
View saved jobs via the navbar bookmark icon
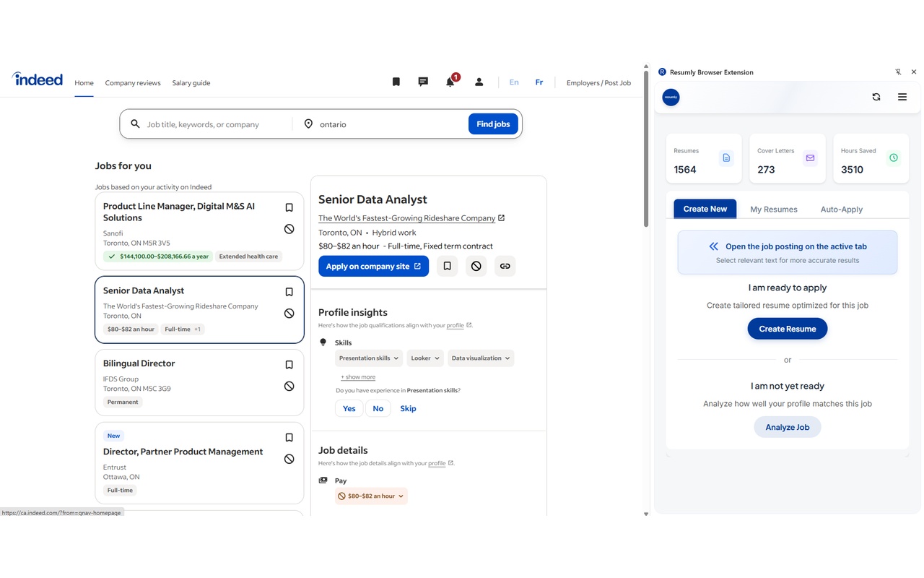[x=396, y=82]
